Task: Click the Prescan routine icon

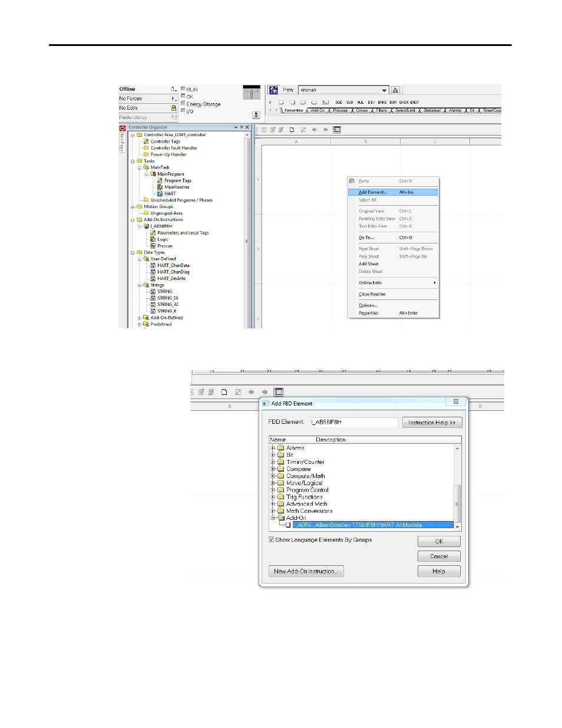Action: pyautogui.click(x=153, y=246)
